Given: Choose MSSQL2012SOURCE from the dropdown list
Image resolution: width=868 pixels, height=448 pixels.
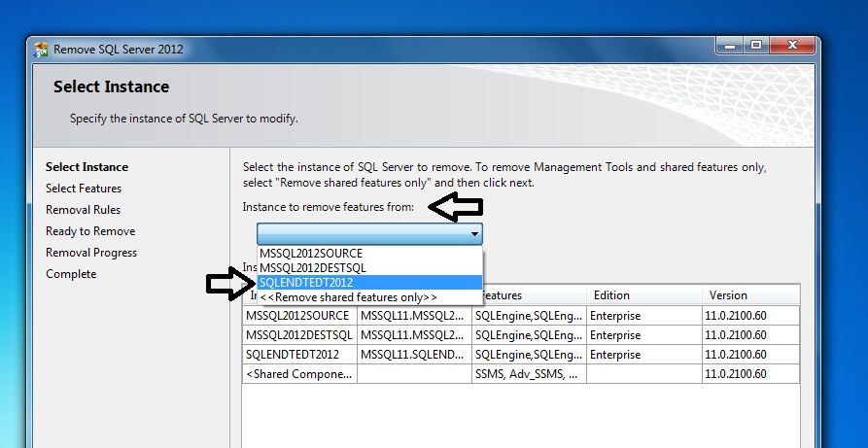Looking at the screenshot, I should click(369, 254).
